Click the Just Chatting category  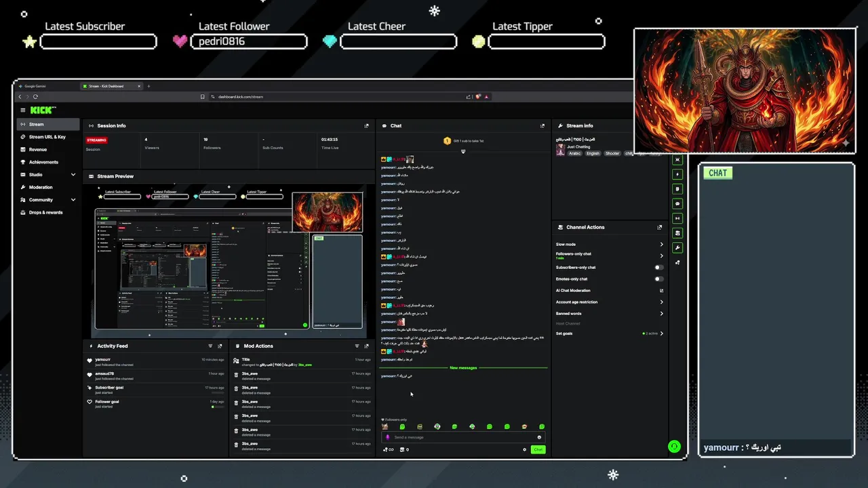578,146
